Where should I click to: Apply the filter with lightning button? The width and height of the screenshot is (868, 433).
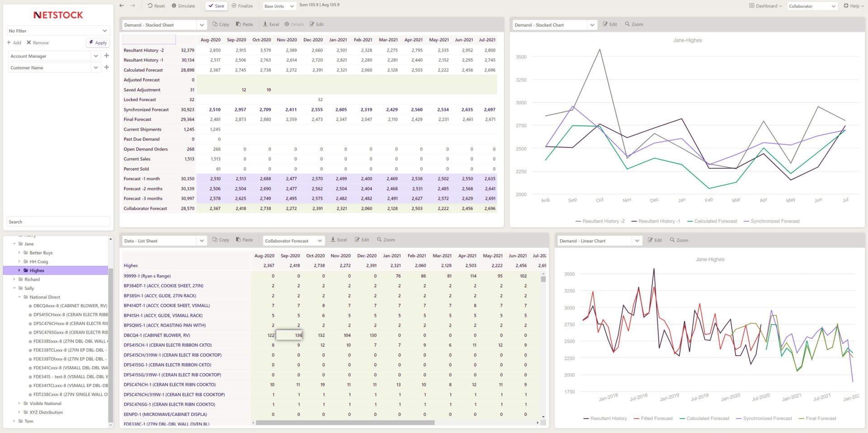pyautogui.click(x=98, y=43)
